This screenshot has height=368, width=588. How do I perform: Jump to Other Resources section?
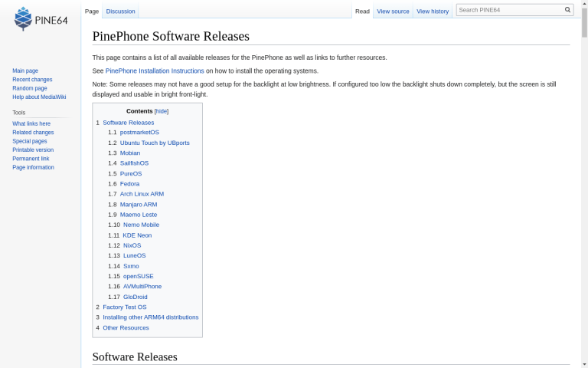126,327
